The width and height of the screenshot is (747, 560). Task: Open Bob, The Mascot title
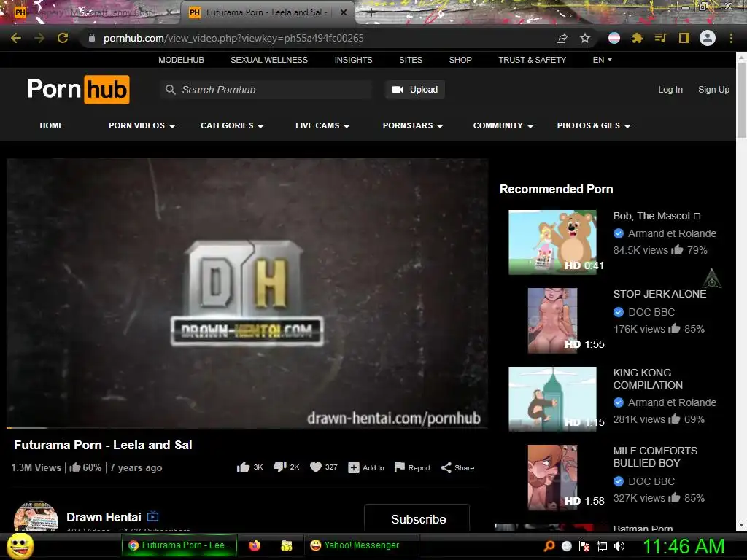pyautogui.click(x=657, y=216)
